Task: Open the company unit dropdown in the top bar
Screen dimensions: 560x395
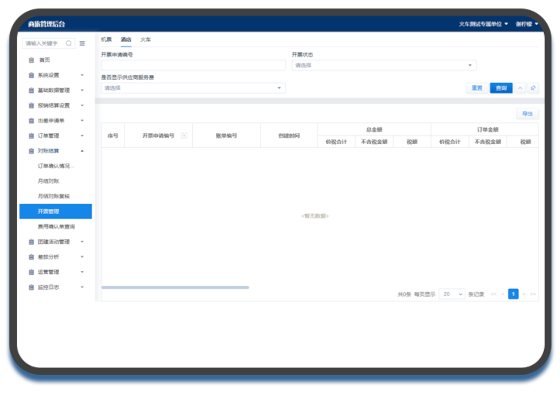Action: [x=483, y=24]
